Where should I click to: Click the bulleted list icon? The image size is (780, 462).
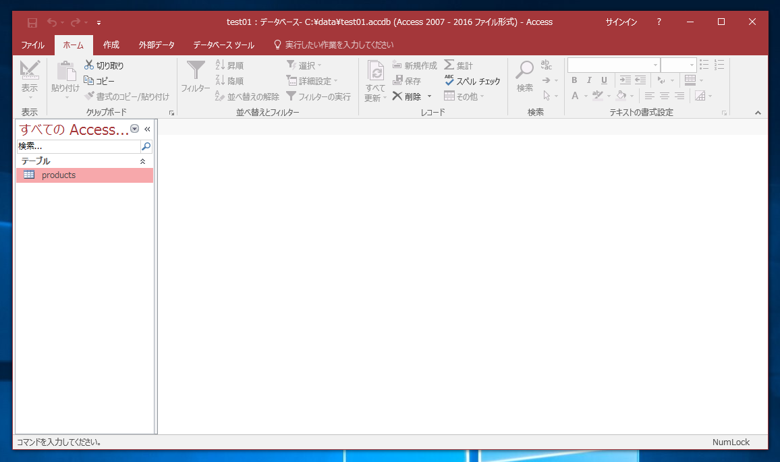point(704,65)
